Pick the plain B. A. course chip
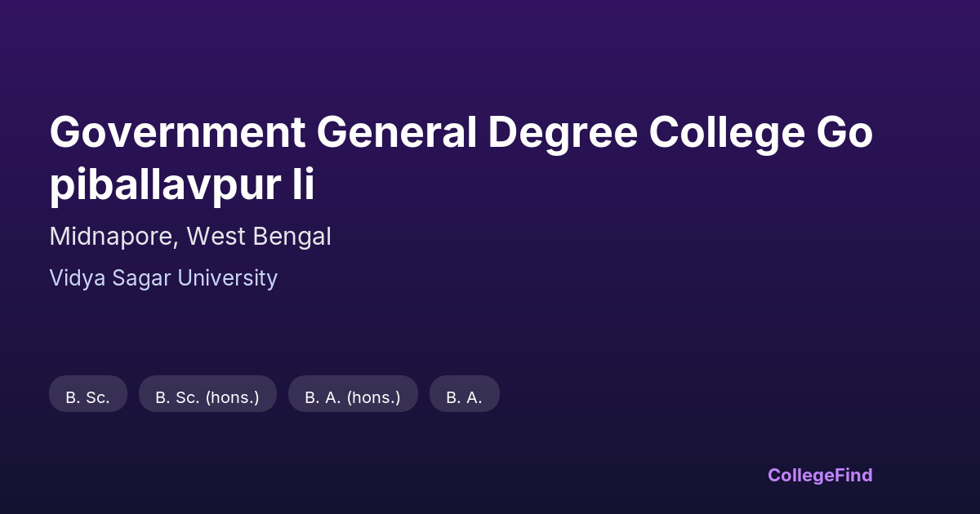The width and height of the screenshot is (980, 514). (x=464, y=397)
